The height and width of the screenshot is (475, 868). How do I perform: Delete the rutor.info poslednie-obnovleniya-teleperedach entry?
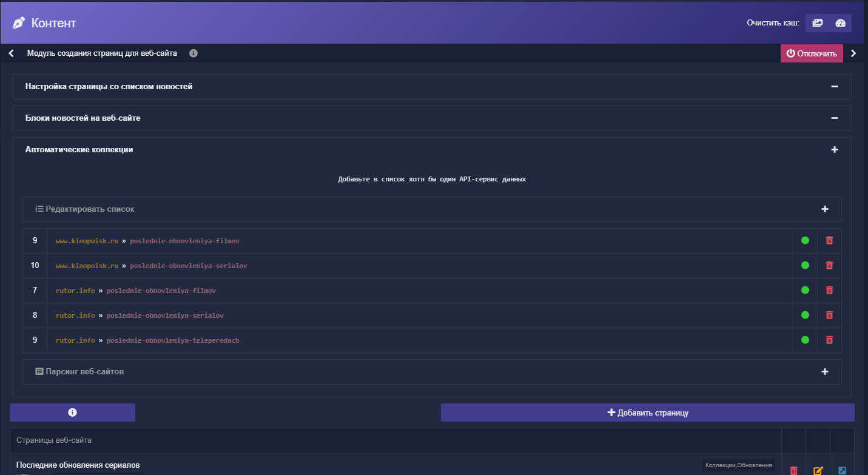pos(829,340)
